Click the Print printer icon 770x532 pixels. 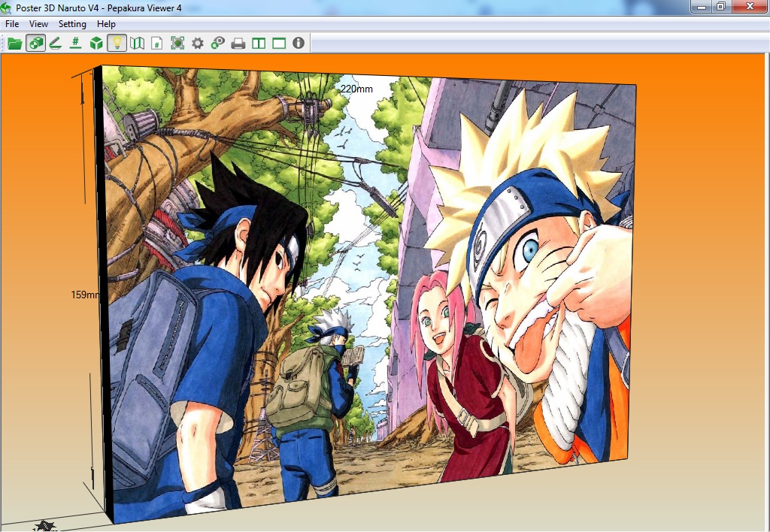(x=238, y=43)
